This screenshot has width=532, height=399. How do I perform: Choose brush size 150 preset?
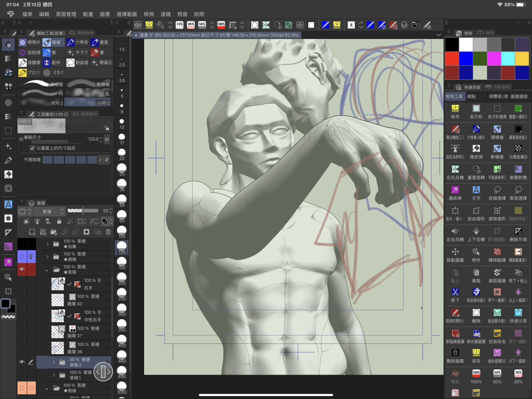(x=122, y=263)
